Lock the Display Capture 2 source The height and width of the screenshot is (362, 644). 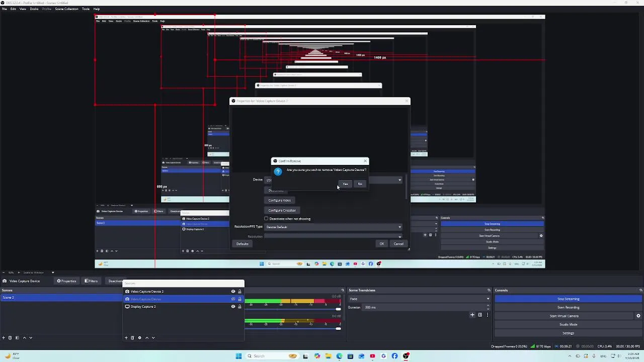(239, 307)
